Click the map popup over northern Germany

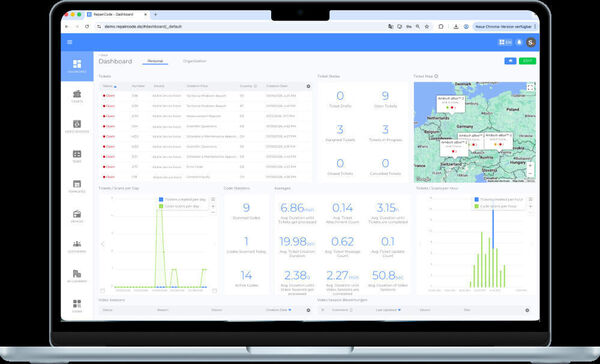pos(451,103)
